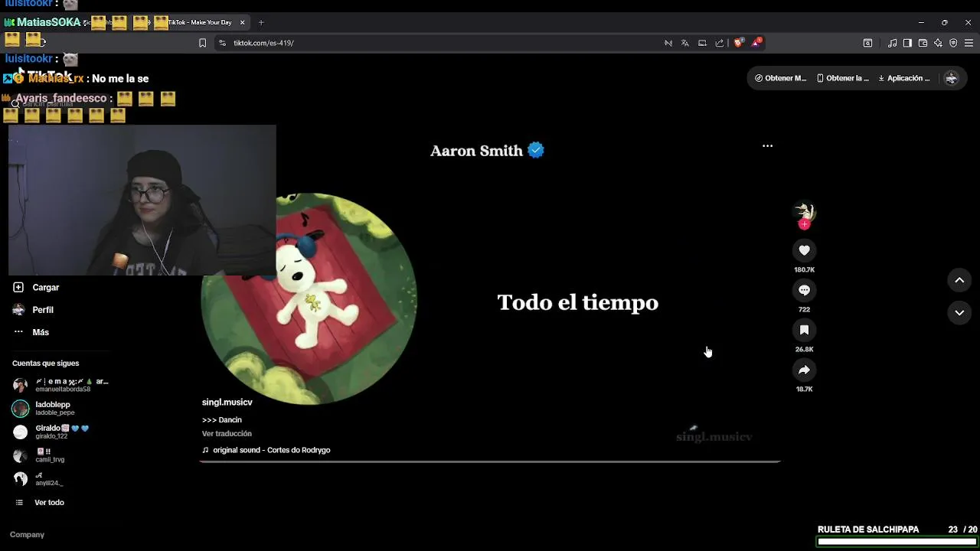Viewport: 980px width, 551px height.
Task: Click the Cuentas que sigues heading
Action: tap(45, 364)
